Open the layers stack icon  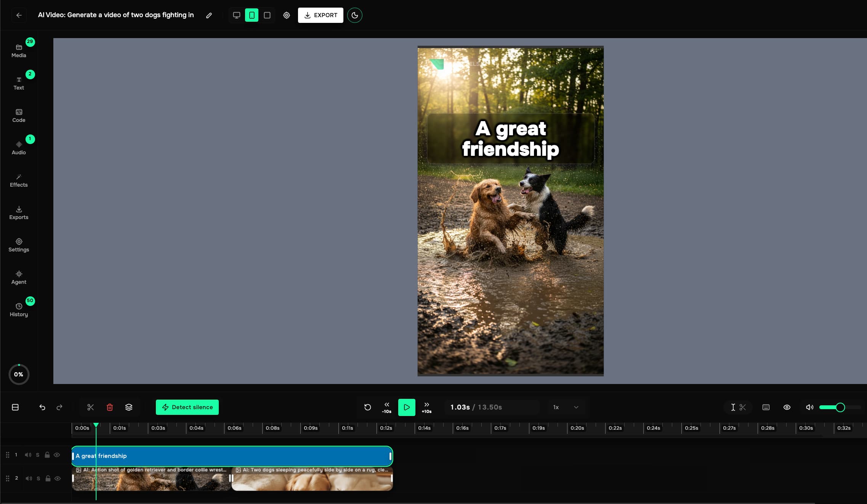129,407
